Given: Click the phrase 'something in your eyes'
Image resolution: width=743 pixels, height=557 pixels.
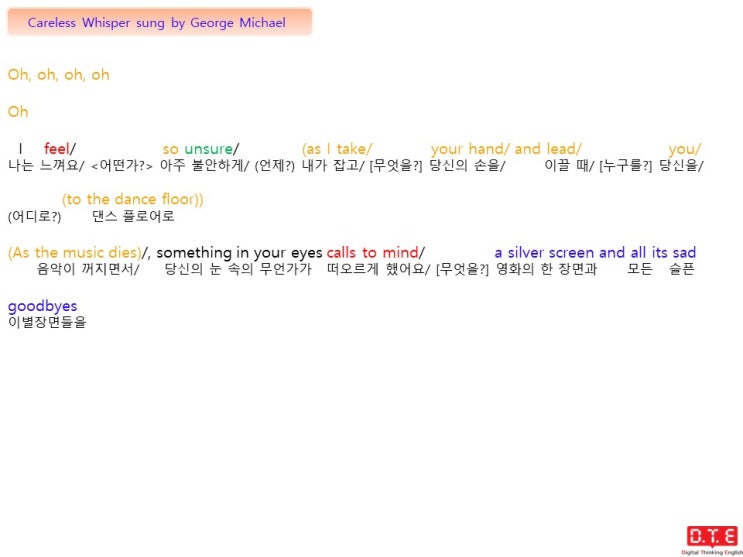Looking at the screenshot, I should (x=239, y=253).
